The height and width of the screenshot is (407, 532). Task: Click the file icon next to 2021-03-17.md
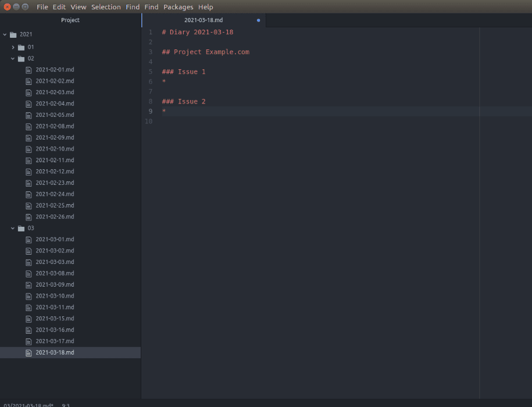pos(28,341)
